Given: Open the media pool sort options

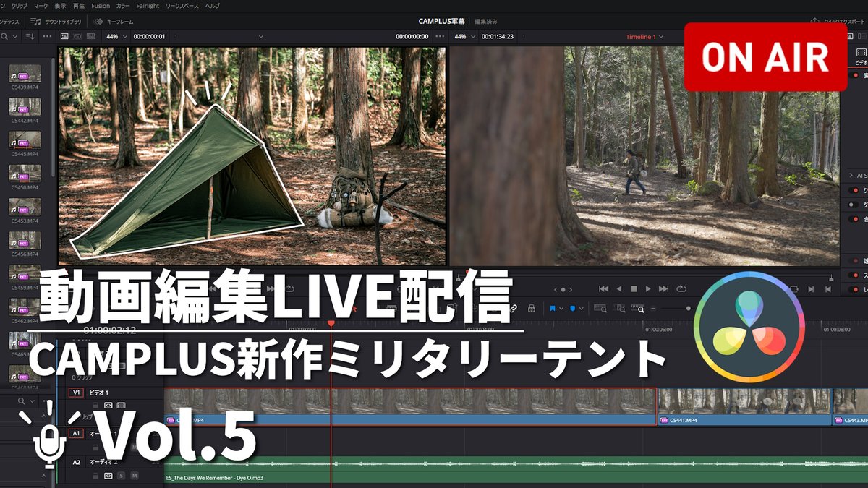Looking at the screenshot, I should click(x=30, y=36).
